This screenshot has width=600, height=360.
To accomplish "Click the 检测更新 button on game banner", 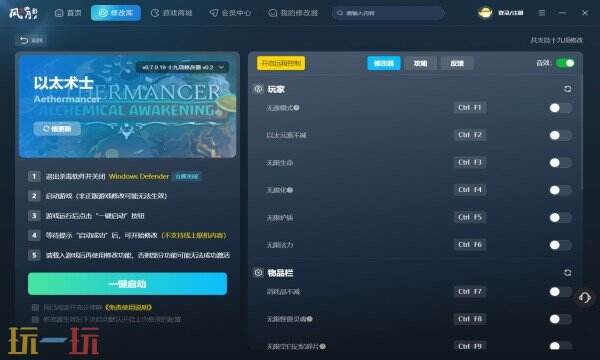I will 57,129.
